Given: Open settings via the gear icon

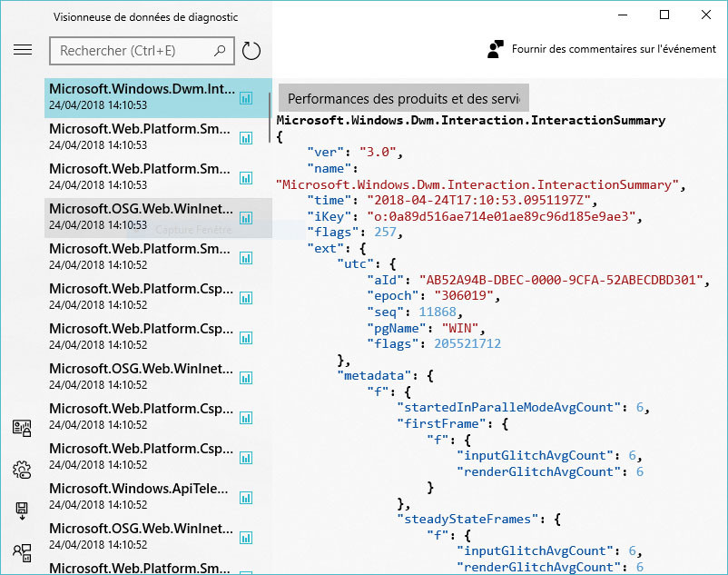Looking at the screenshot, I should (x=22, y=470).
